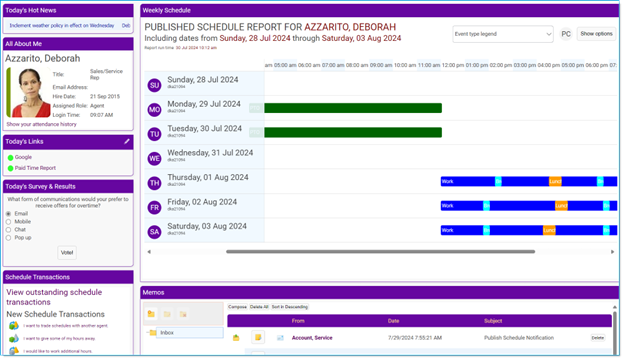The height and width of the screenshot is (360, 624).
Task: Click the PTO label on Tuesday's row
Action: [x=256, y=132]
